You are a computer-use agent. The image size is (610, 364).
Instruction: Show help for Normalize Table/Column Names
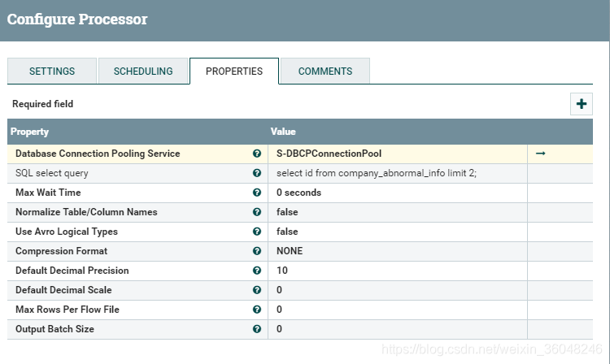[x=257, y=212]
